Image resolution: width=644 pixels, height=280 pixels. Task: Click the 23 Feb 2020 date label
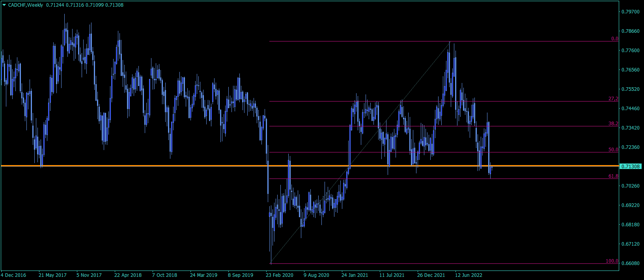pyautogui.click(x=280, y=275)
